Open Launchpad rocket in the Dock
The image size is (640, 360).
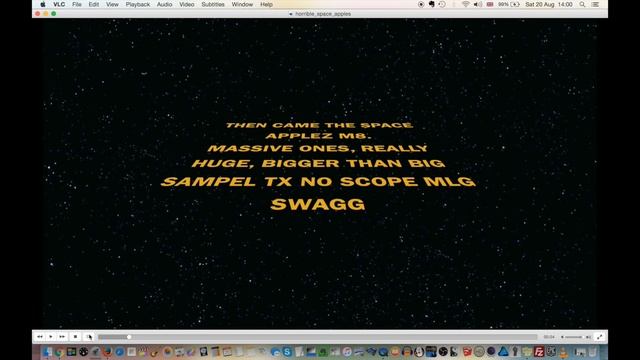tap(95, 352)
